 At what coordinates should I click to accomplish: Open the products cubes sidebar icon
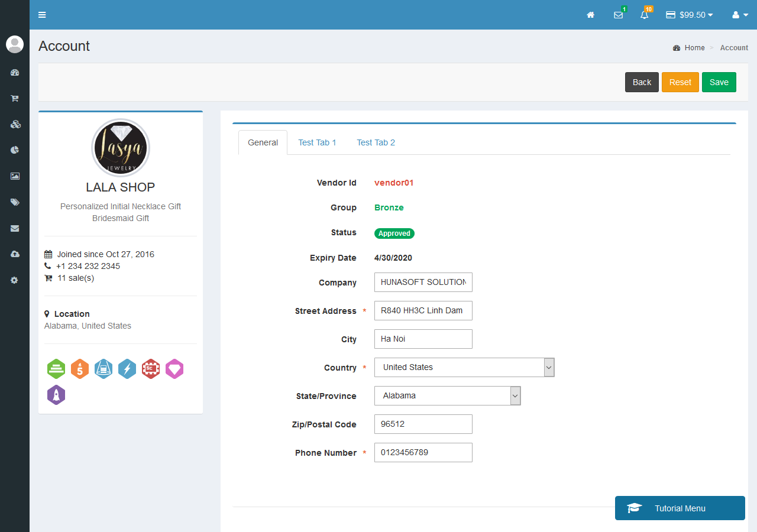[14, 124]
